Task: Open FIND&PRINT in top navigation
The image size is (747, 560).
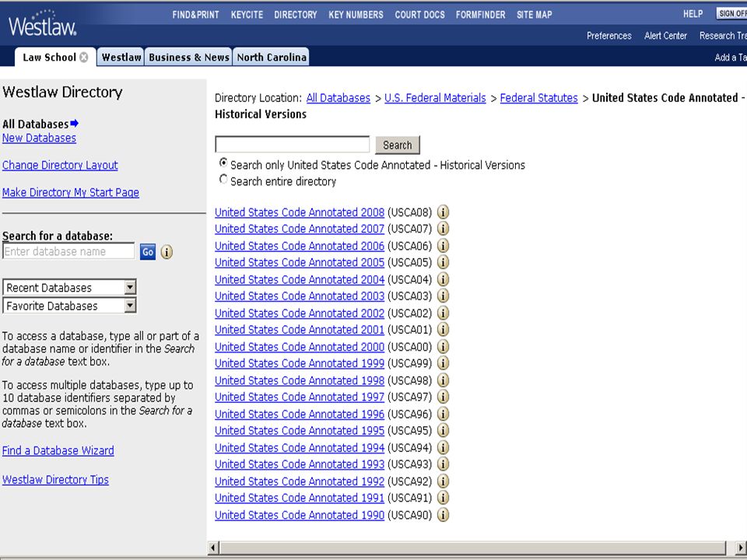Action: (x=196, y=15)
